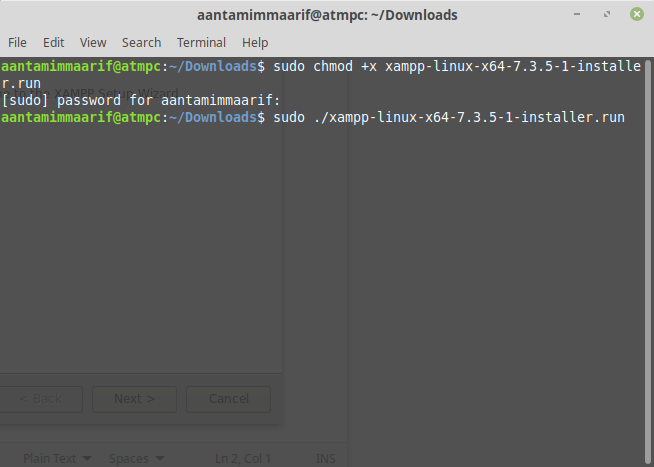Click the INS indicator in the editor status bar
Screen dimensions: 654x467
[325, 458]
